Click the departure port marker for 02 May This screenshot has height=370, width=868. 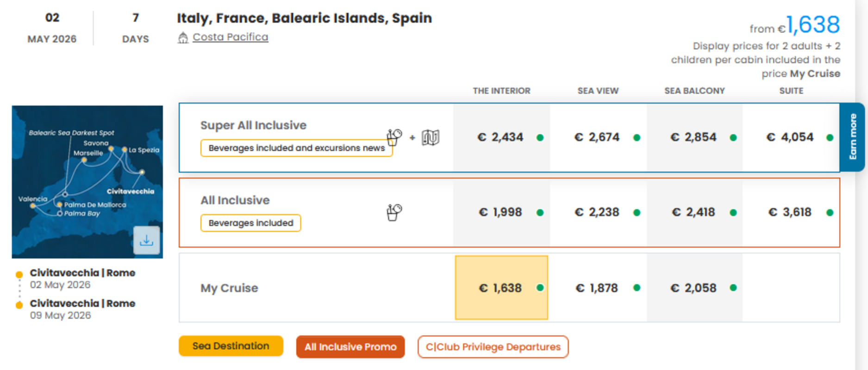(x=19, y=275)
